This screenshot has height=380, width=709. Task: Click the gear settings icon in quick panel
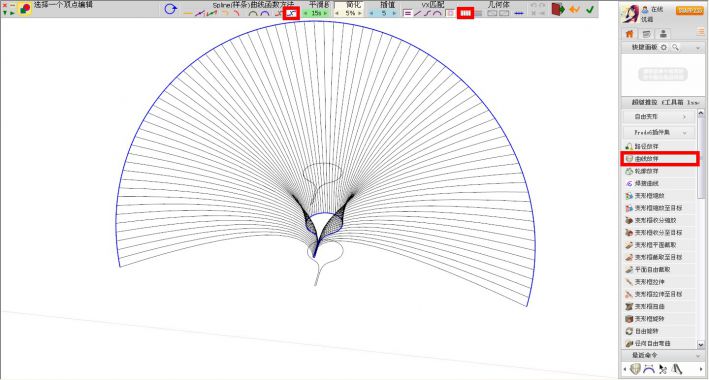click(x=664, y=48)
